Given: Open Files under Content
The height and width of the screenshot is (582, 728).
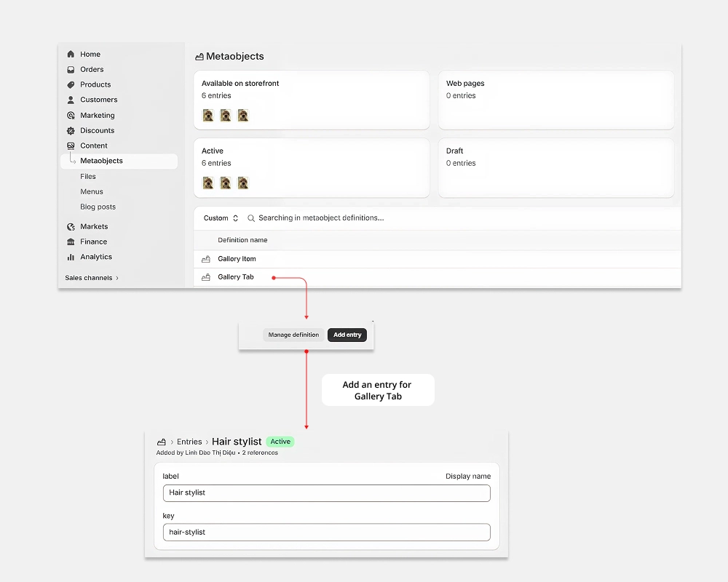Looking at the screenshot, I should (88, 176).
